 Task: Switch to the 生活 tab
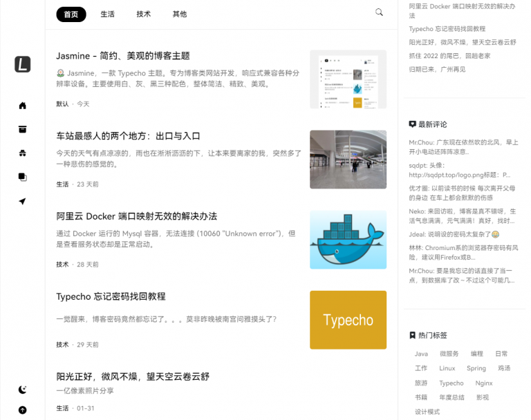point(108,14)
